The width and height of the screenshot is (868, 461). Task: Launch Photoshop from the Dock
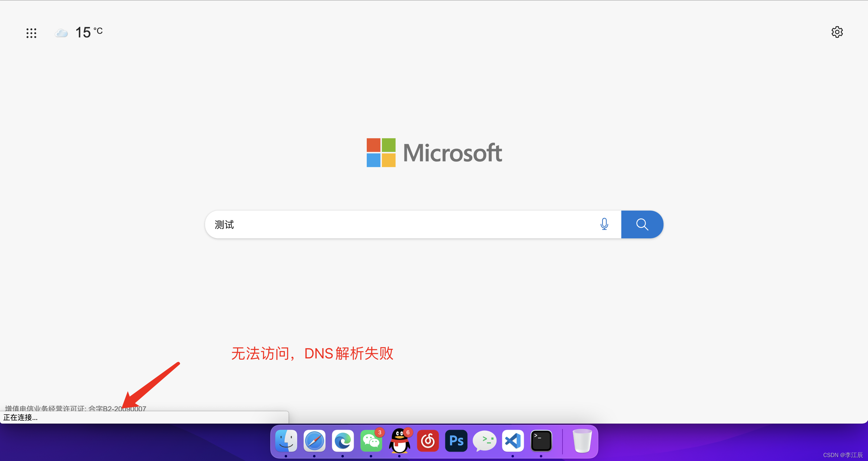pyautogui.click(x=456, y=441)
